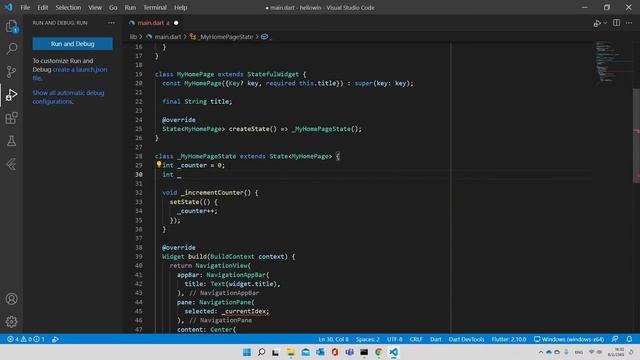Open the File menu
This screenshot has height=360, width=640.
(25, 7)
